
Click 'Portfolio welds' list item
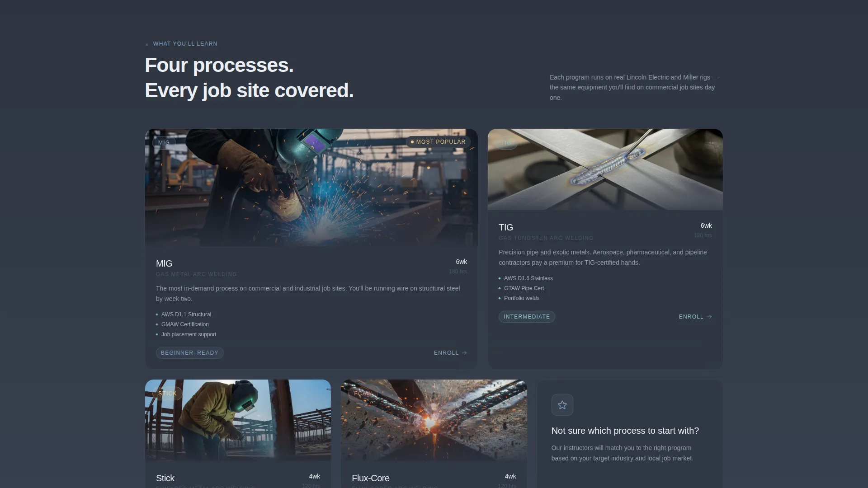[x=522, y=298]
